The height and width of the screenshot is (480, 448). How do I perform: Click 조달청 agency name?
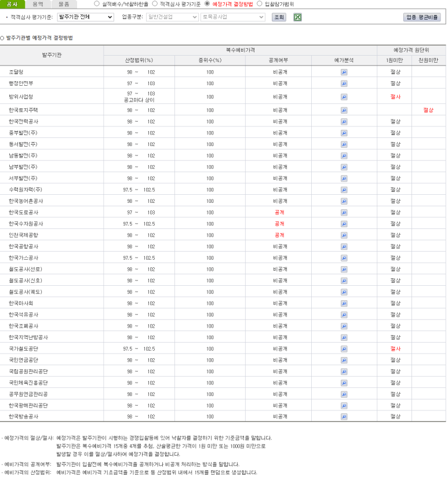pos(16,72)
